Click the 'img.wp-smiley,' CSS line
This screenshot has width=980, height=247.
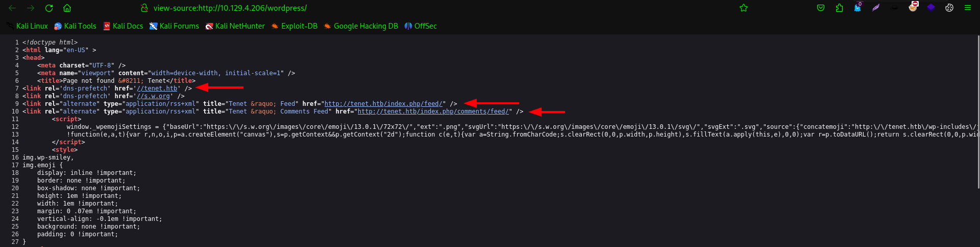coord(48,158)
